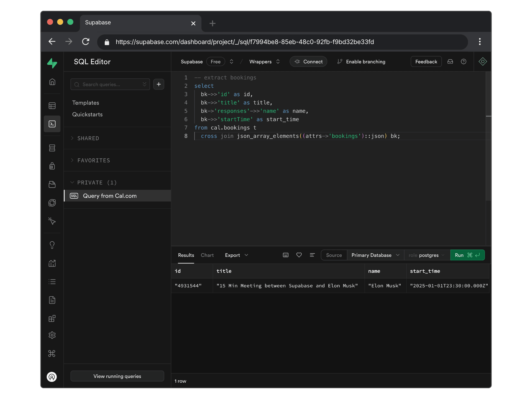Open the Reports chart icon
Image resolution: width=532 pixels, height=399 pixels.
click(x=52, y=263)
